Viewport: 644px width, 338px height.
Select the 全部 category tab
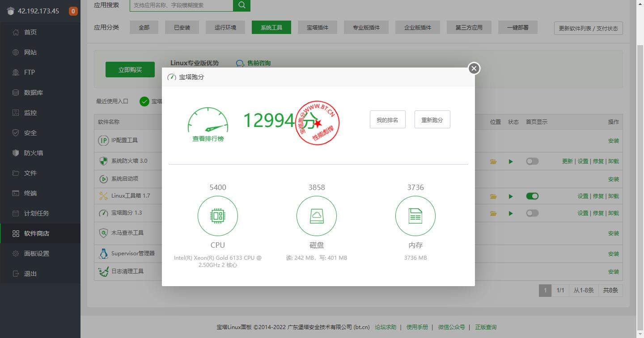tap(144, 27)
